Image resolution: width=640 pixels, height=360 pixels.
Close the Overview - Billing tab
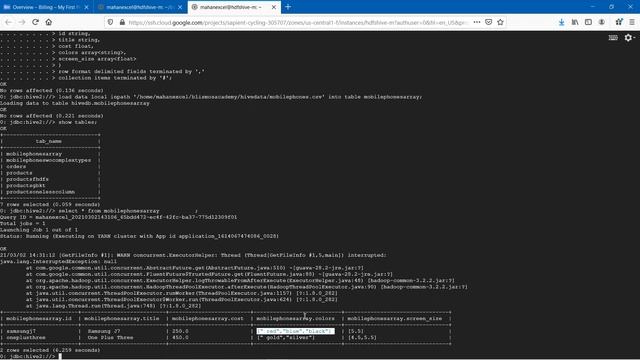coord(86,7)
